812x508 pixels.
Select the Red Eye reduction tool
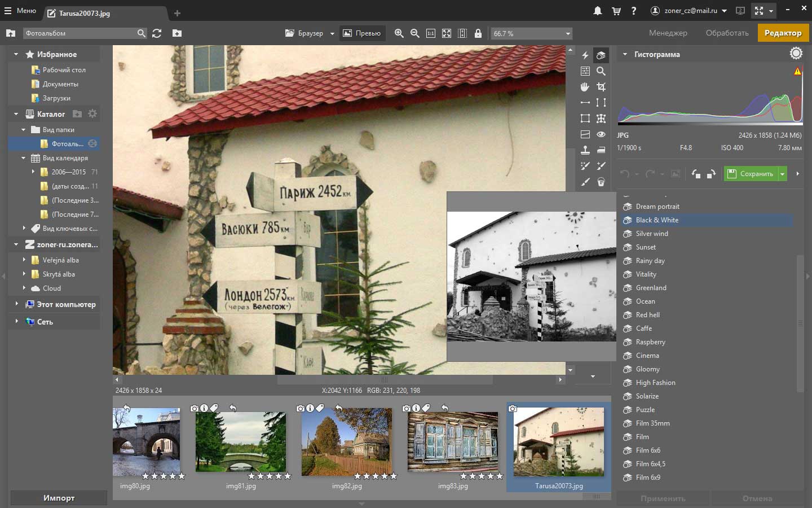click(x=601, y=134)
